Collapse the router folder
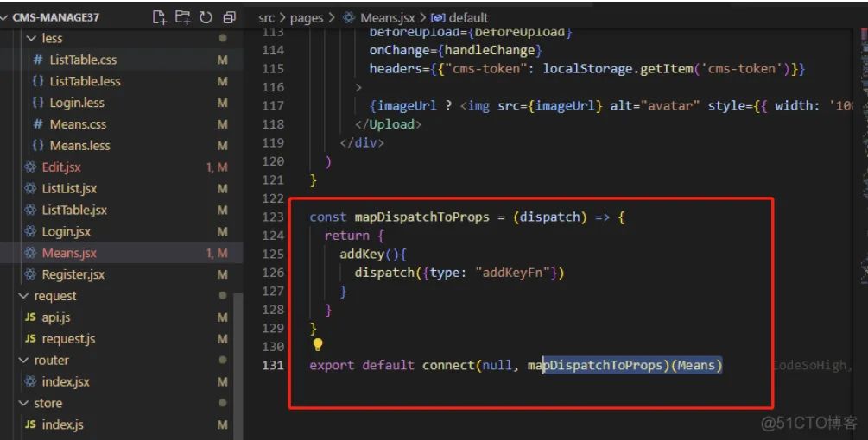Image resolution: width=868 pixels, height=440 pixels. click(24, 361)
